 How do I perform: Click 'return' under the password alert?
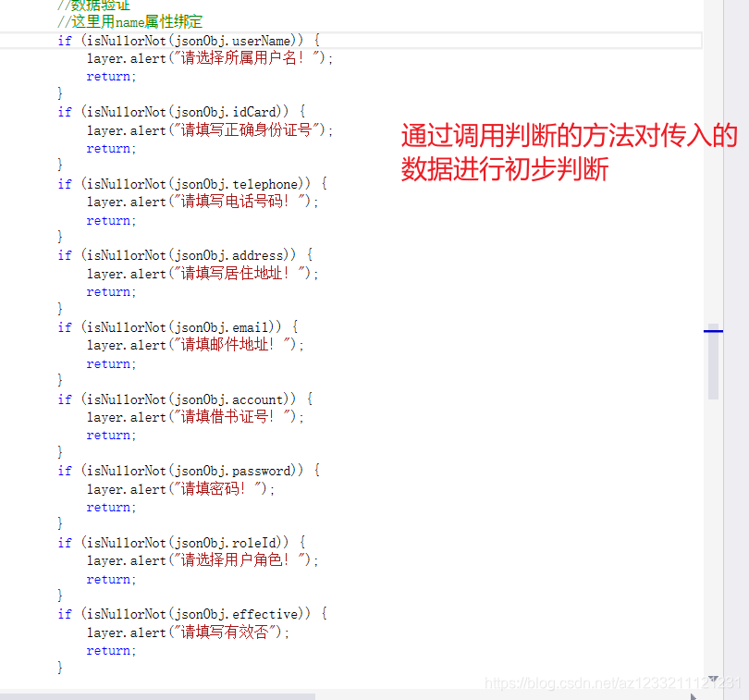pyautogui.click(x=108, y=508)
